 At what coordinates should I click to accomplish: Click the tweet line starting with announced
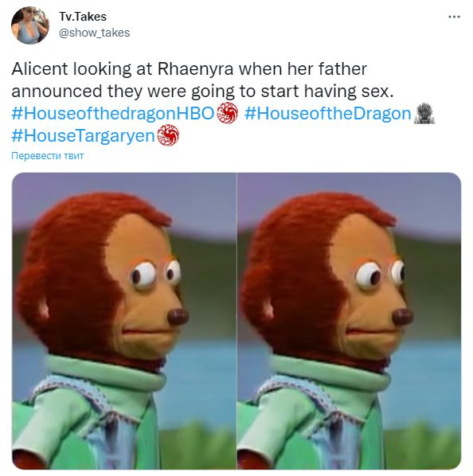point(202,92)
